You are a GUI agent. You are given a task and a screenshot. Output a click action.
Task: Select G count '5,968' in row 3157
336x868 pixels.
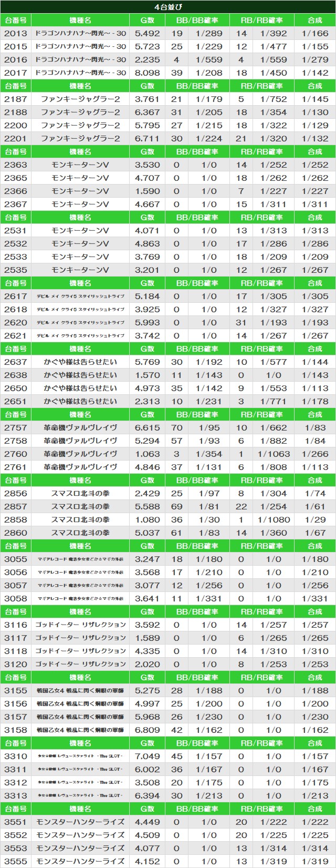(x=148, y=717)
